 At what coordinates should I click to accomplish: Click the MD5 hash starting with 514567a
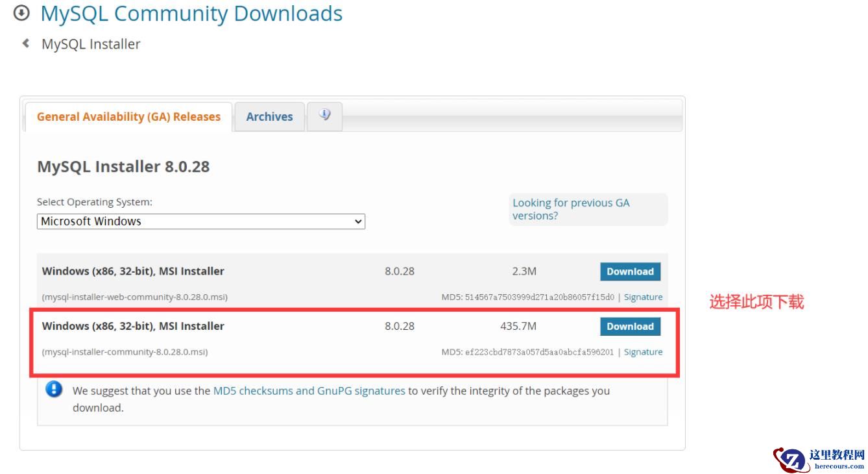click(540, 297)
